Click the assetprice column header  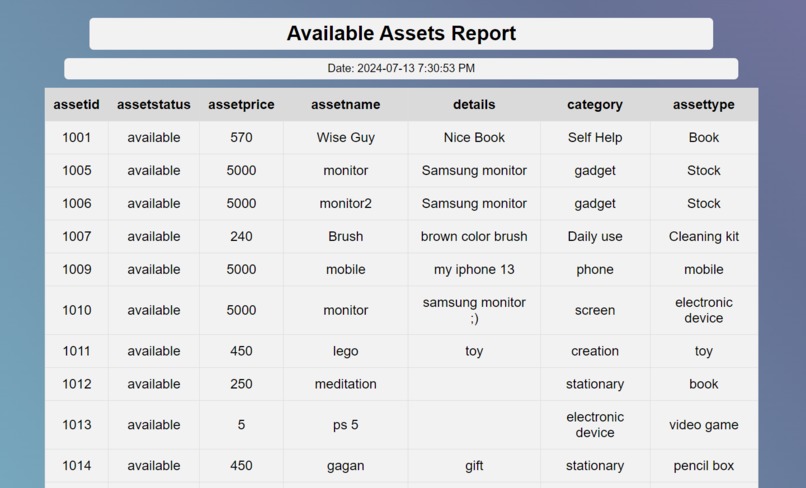coord(241,105)
